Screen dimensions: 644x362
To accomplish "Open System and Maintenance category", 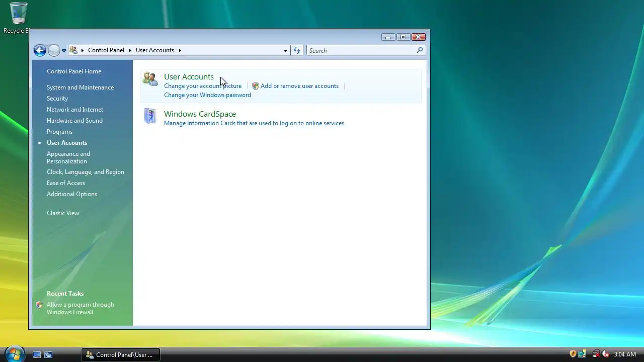I will pos(80,87).
